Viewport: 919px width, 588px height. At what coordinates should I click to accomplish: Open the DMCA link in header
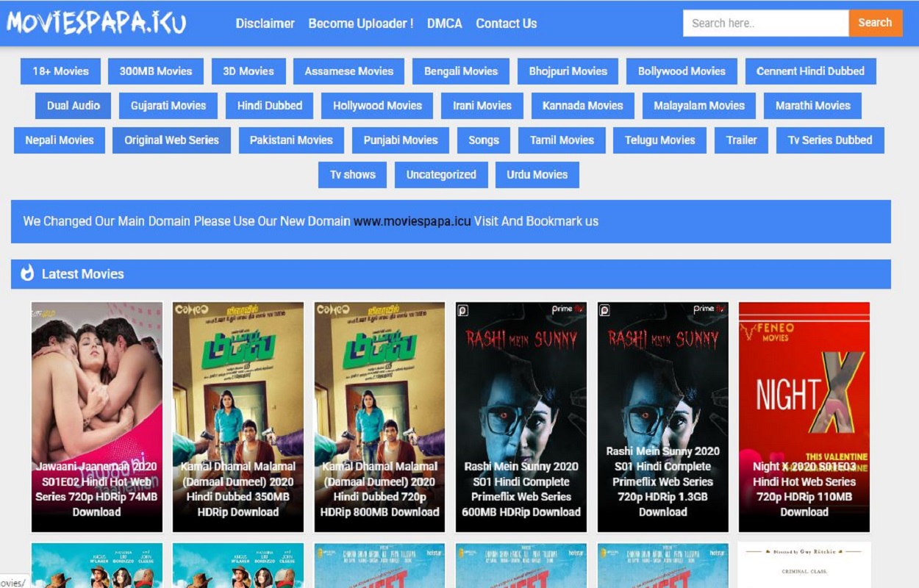[x=444, y=24]
